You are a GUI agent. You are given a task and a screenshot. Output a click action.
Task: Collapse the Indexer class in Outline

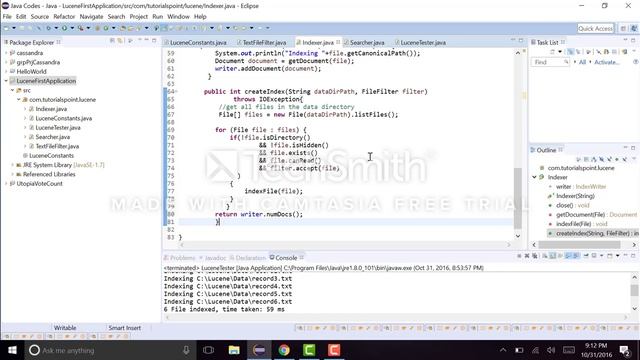[x=534, y=177]
